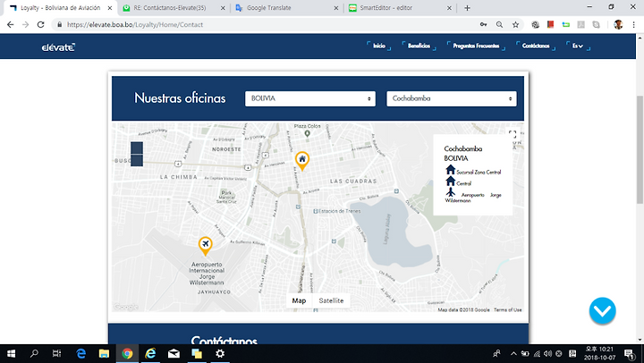
Task: Open saved password key icon
Action: click(483, 25)
